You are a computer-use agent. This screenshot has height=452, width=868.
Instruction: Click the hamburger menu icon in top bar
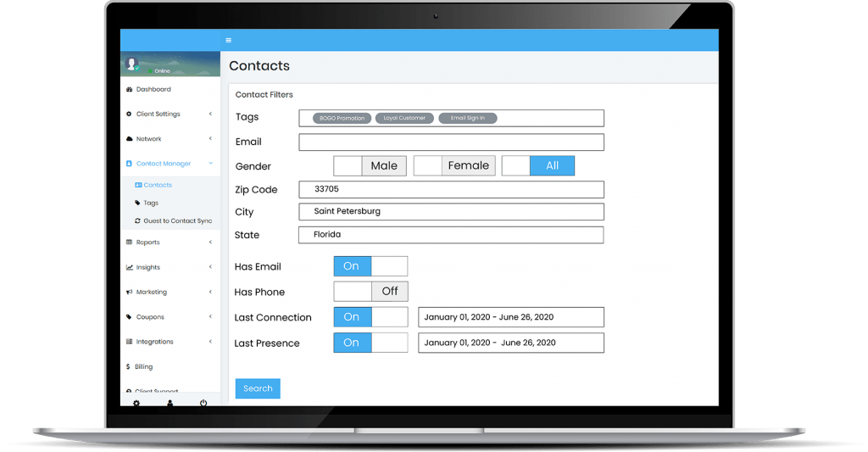pos(228,40)
